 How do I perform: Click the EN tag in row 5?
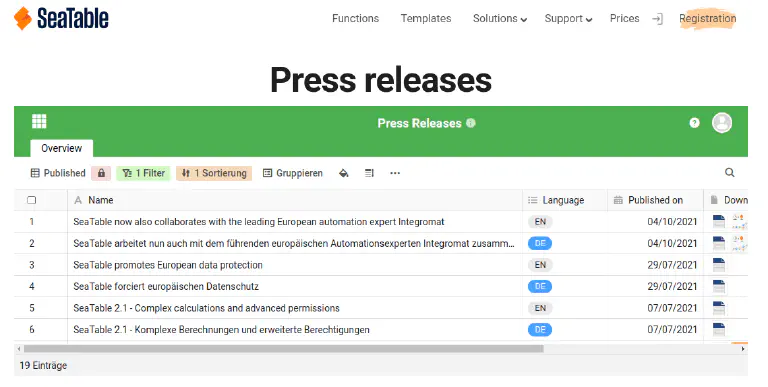[x=540, y=308]
